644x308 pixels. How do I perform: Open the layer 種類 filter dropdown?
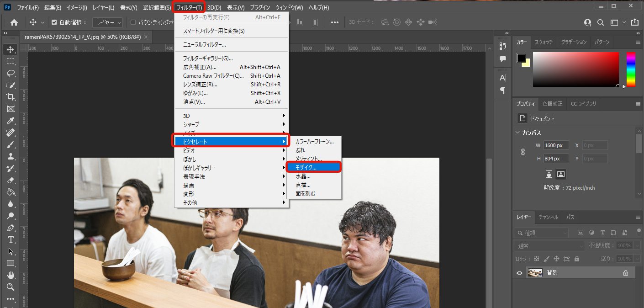541,233
